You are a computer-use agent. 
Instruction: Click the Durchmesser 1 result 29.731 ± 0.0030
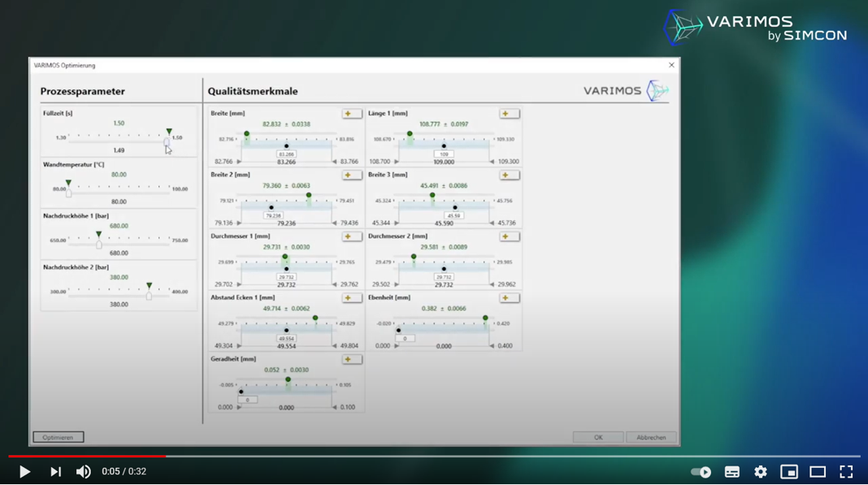point(286,247)
